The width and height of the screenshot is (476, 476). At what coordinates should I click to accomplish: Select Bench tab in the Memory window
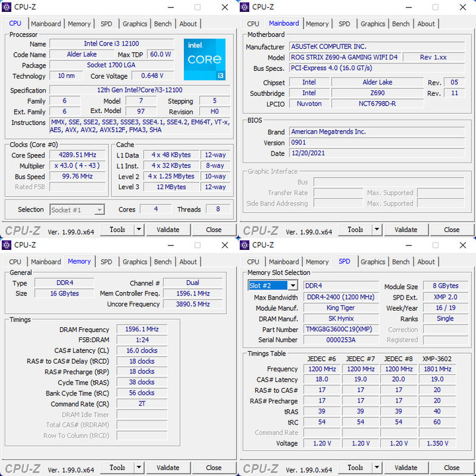click(x=163, y=262)
